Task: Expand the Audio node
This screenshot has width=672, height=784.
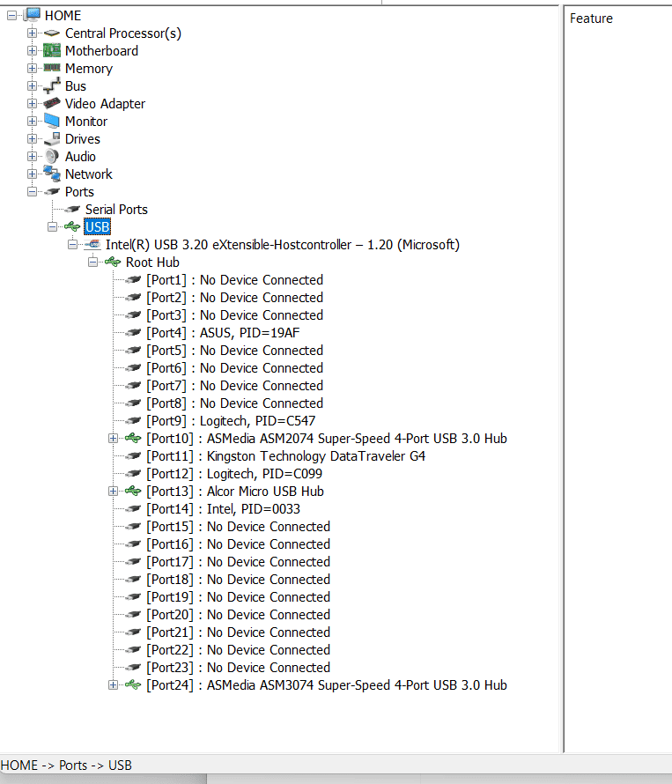Action: pyautogui.click(x=32, y=157)
